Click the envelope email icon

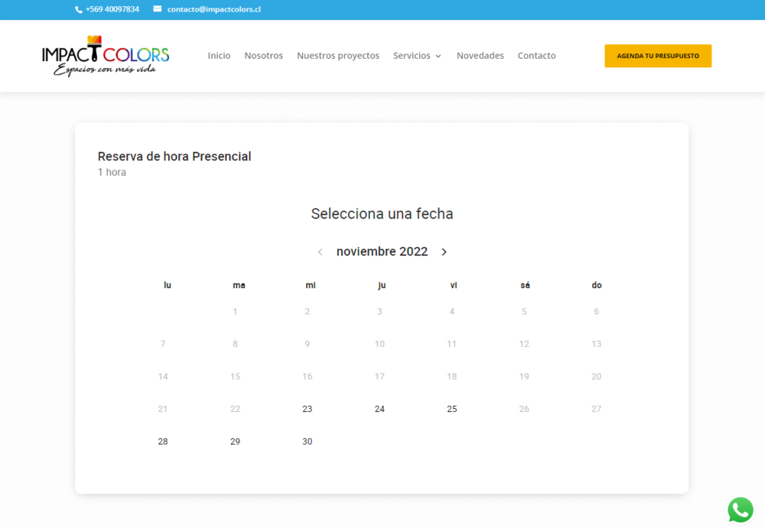(x=158, y=9)
